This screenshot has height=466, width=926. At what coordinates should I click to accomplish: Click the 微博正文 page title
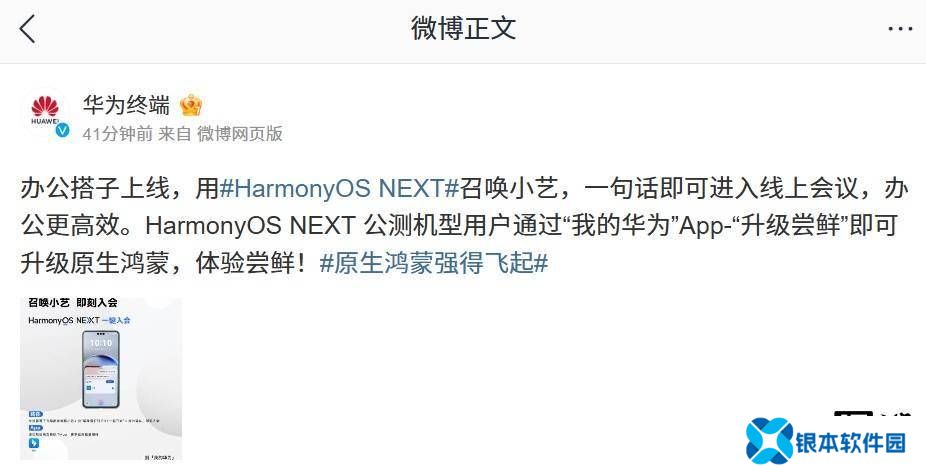tap(464, 28)
